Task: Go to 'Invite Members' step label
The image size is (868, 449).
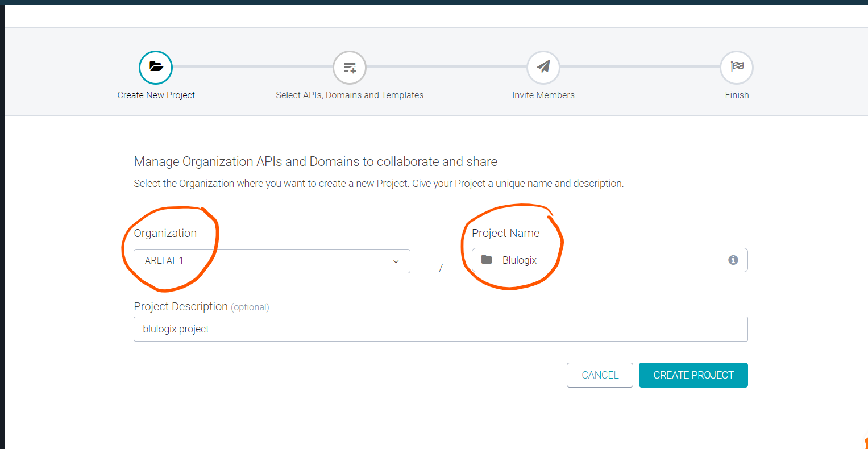Action: tap(543, 95)
